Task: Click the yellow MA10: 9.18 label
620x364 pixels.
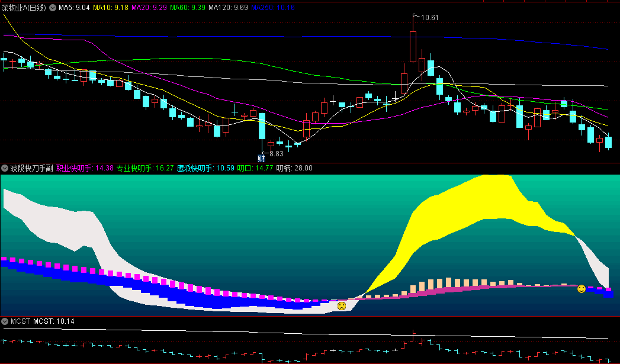Action: pyautogui.click(x=111, y=8)
